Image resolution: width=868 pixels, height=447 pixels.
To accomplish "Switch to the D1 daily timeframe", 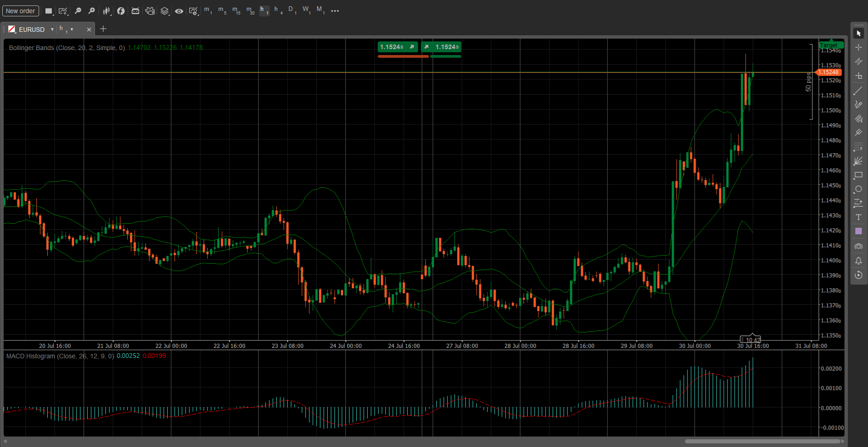I will tap(292, 10).
